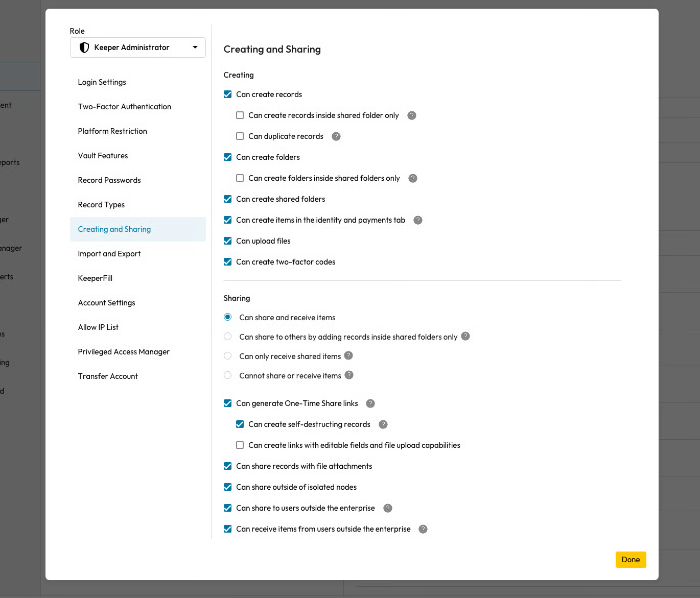The height and width of the screenshot is (598, 700).
Task: Open the Role dropdown showing Keeper Administrator
Action: [138, 47]
